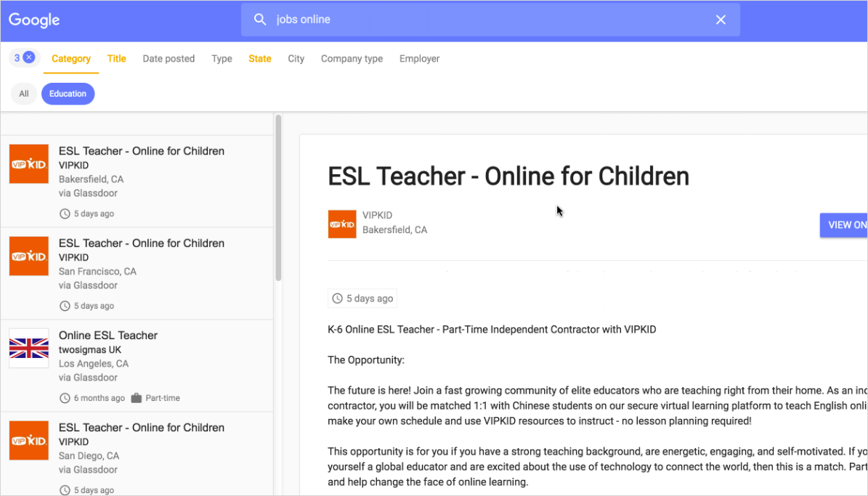Screen dimensions: 868x496
Task: Clear the 3 active filters chip
Action: (25, 57)
